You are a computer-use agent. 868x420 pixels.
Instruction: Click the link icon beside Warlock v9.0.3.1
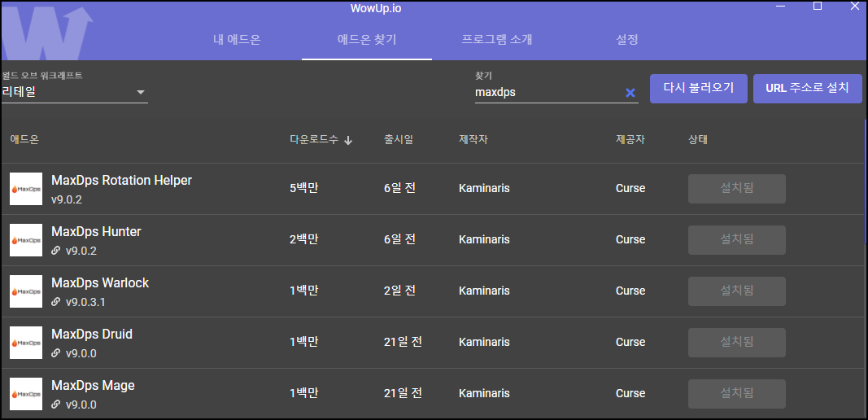pyautogui.click(x=55, y=302)
